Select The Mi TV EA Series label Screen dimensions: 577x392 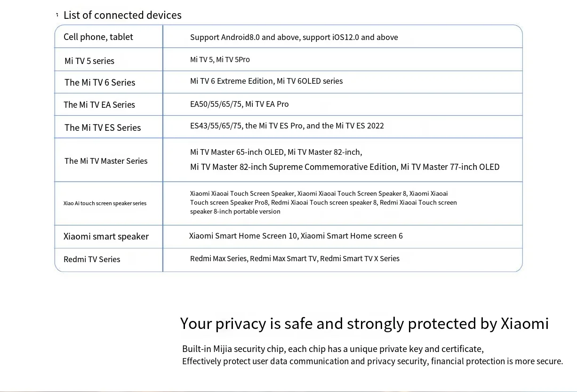(99, 104)
